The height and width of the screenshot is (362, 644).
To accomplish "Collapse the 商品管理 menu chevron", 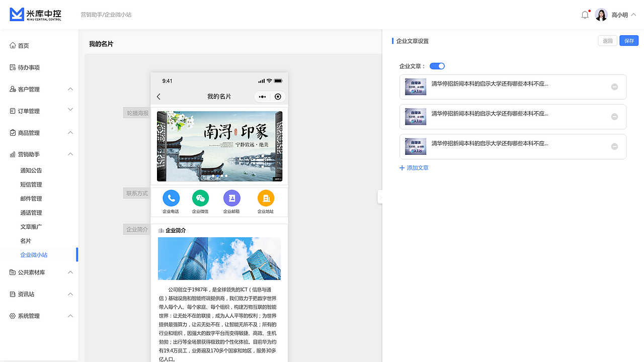I will point(70,133).
